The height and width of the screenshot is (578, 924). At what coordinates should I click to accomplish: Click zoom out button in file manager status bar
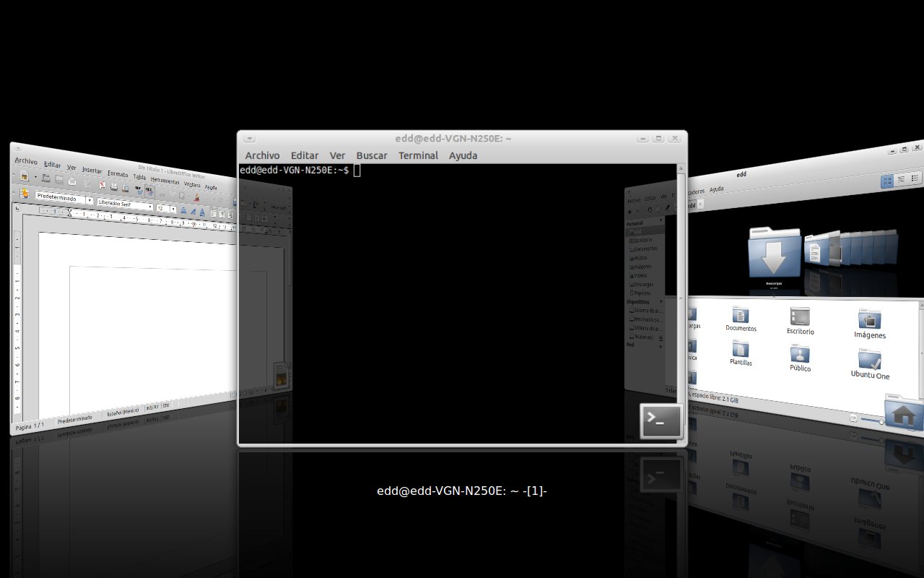click(x=853, y=418)
